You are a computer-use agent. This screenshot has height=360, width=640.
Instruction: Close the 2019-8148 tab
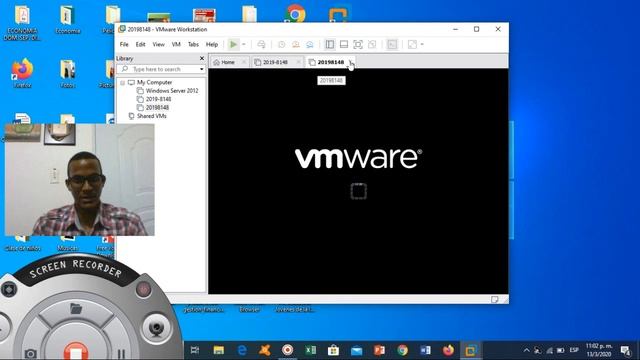click(299, 62)
